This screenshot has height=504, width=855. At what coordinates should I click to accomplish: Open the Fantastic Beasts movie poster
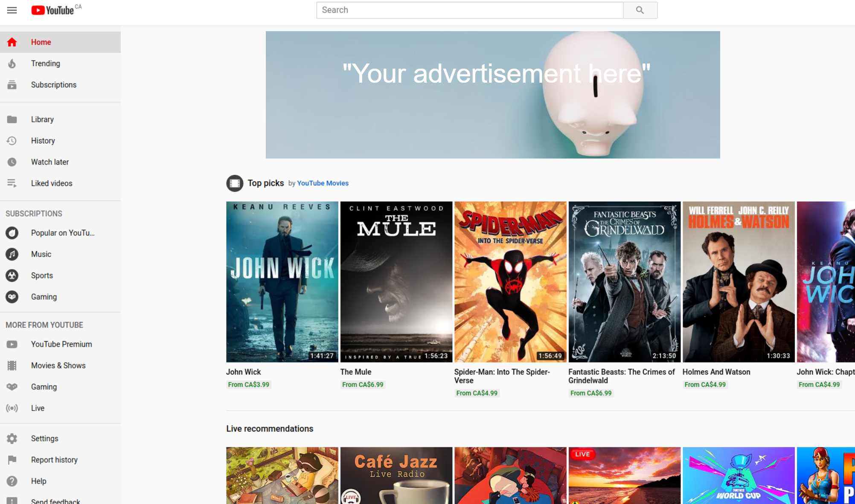(x=625, y=282)
